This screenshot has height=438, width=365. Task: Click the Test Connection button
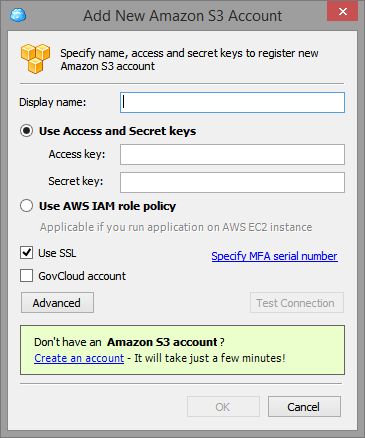tap(297, 303)
